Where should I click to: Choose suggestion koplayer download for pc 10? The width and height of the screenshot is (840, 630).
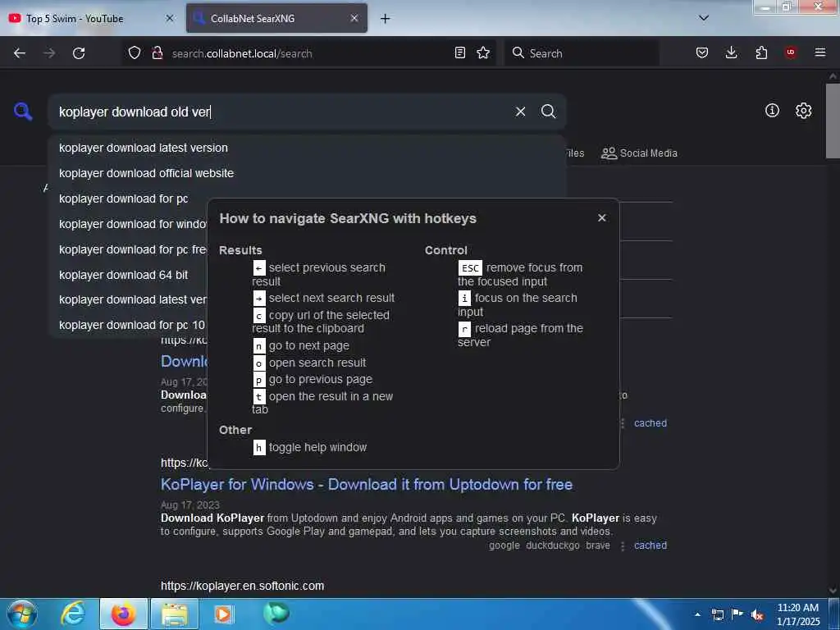132,325
